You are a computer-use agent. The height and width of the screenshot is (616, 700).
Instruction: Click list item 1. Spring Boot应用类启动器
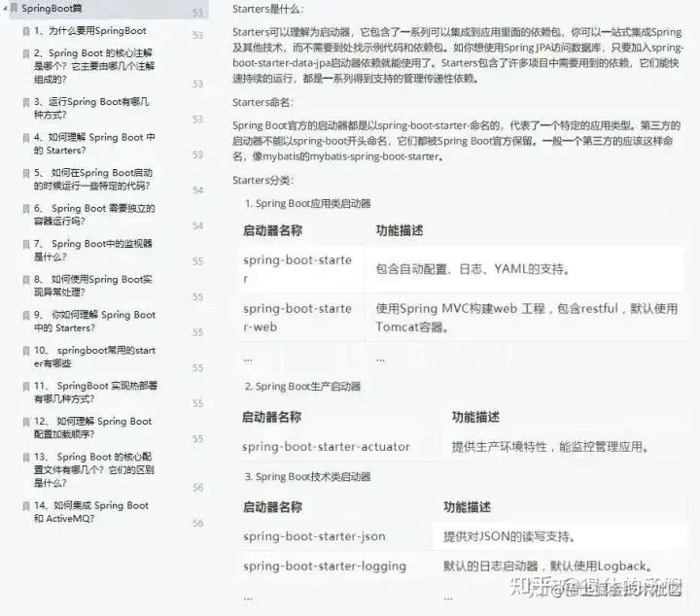tap(308, 204)
